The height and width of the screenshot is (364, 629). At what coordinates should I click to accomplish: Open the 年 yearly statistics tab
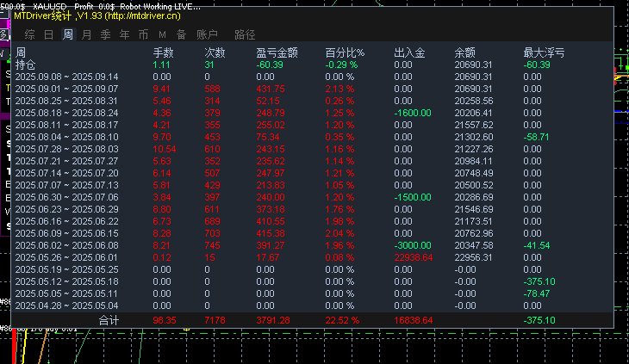click(124, 34)
